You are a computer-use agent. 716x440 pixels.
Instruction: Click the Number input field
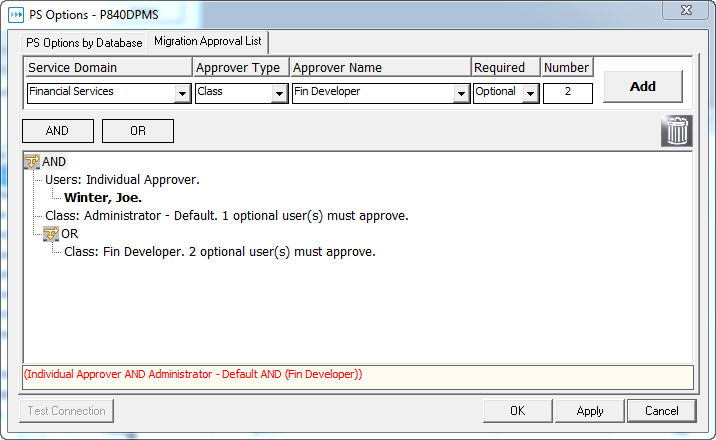pyautogui.click(x=567, y=92)
